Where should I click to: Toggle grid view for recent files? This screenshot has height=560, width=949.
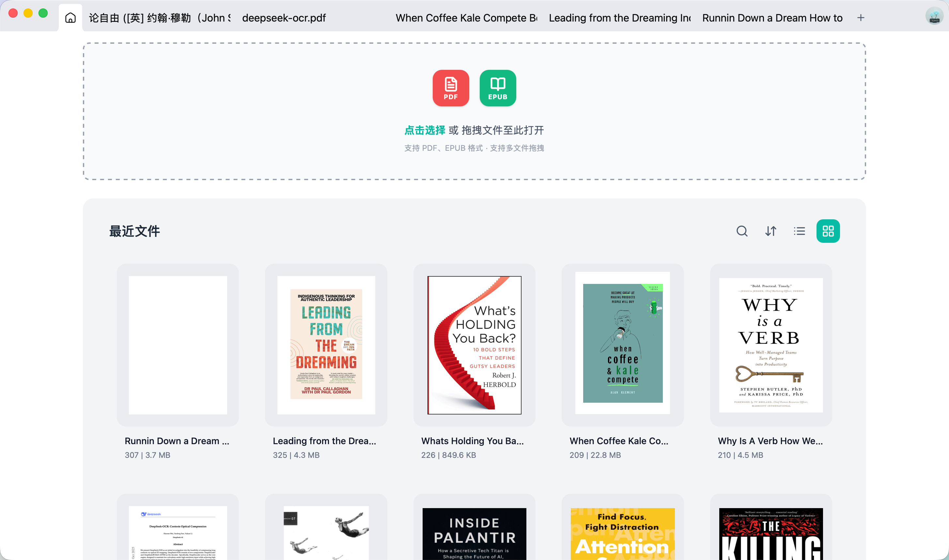[828, 231]
